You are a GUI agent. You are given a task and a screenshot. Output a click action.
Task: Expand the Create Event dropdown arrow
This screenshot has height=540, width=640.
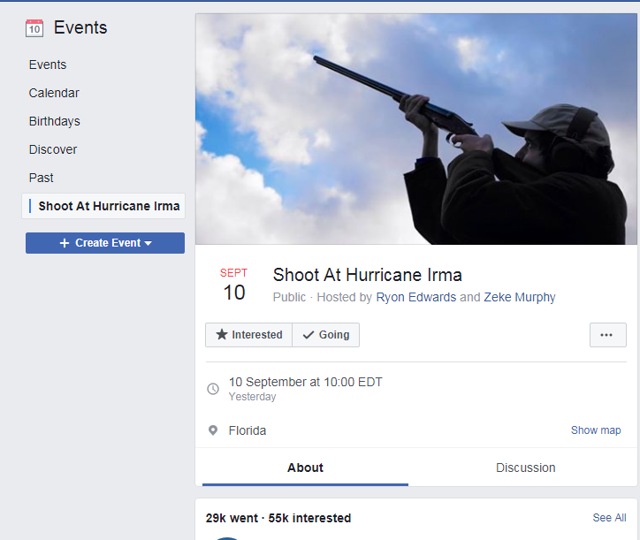(x=148, y=243)
